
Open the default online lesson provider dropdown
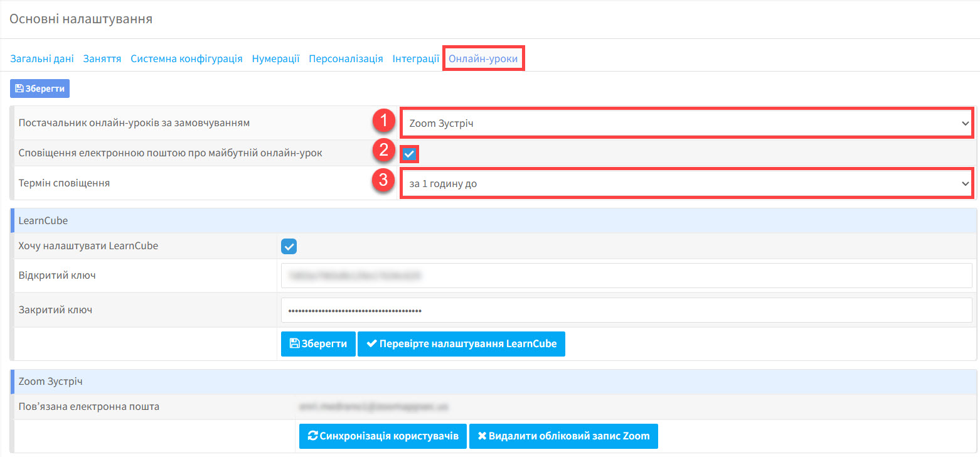[x=686, y=123]
